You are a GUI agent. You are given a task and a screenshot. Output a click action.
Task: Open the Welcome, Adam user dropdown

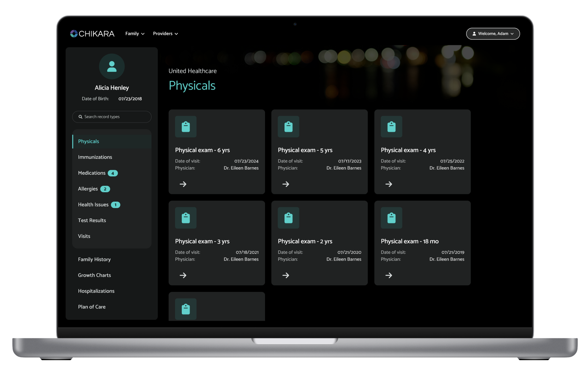pyautogui.click(x=493, y=34)
